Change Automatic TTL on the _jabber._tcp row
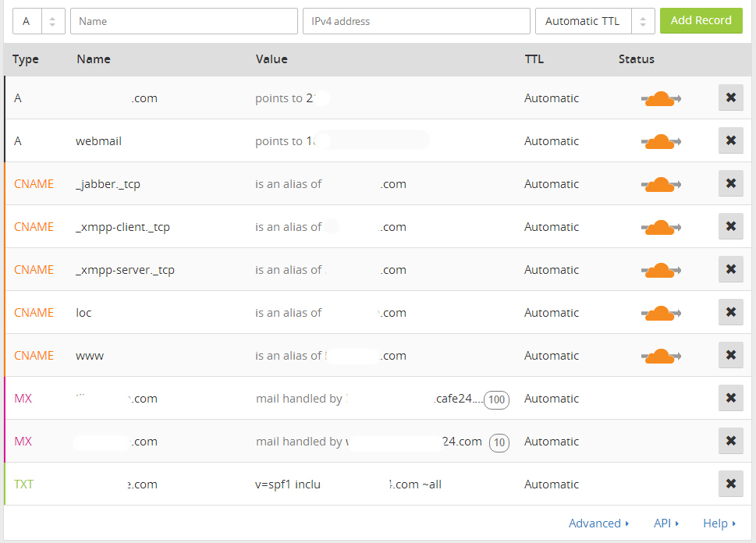Image resolution: width=756 pixels, height=543 pixels. click(552, 184)
